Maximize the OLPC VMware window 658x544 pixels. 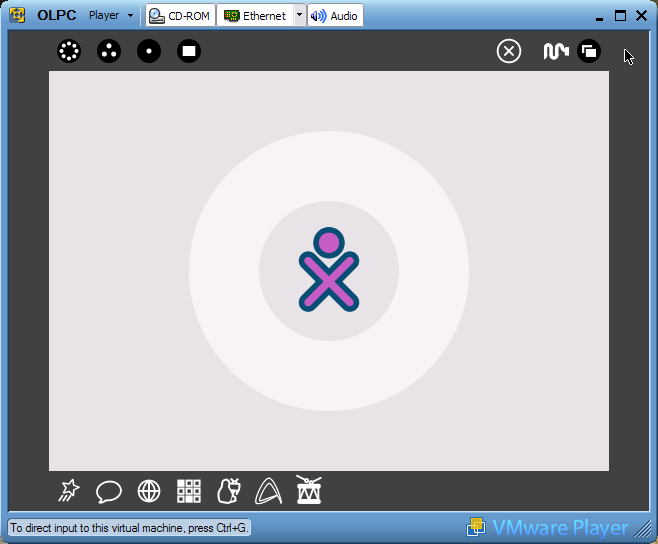pyautogui.click(x=620, y=16)
